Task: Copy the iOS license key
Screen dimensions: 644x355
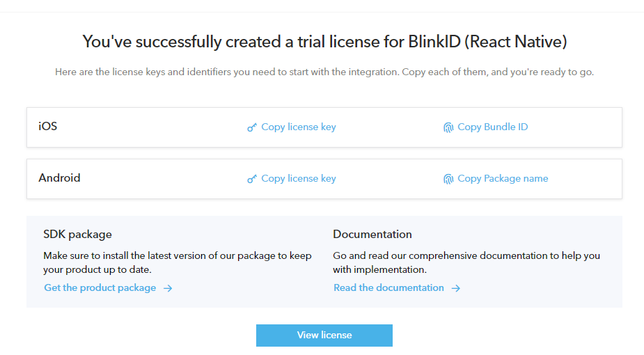Action: 298,127
